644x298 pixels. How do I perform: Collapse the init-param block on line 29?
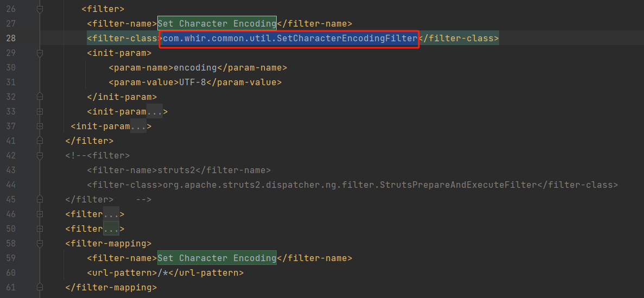click(40, 53)
